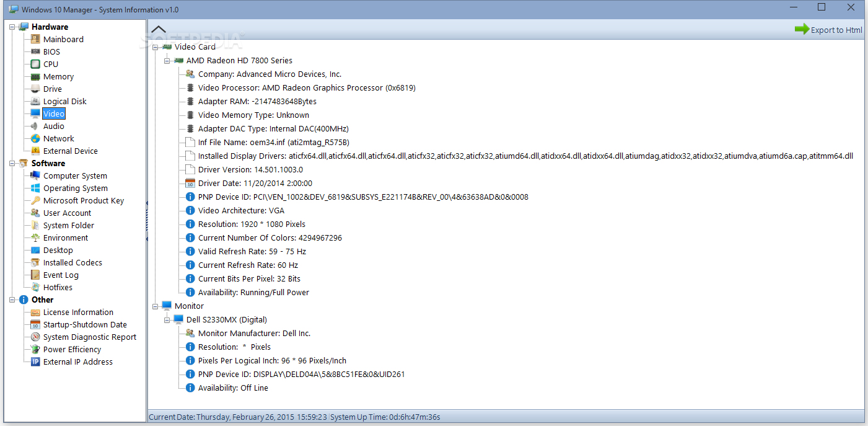Click the up chevron above Video Card
This screenshot has width=868, height=426.
[x=159, y=29]
